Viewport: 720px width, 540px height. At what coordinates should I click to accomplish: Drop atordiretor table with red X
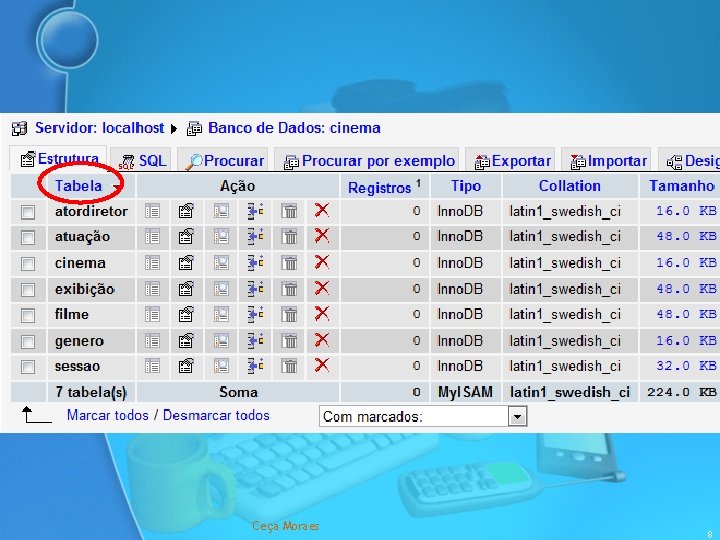click(322, 210)
